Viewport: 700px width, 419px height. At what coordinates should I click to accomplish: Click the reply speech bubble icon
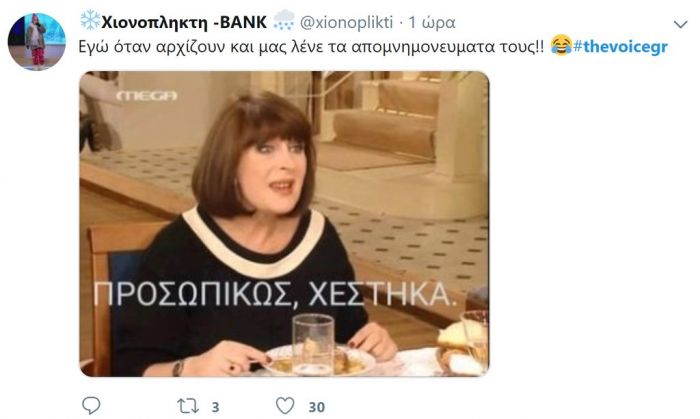coord(92,406)
